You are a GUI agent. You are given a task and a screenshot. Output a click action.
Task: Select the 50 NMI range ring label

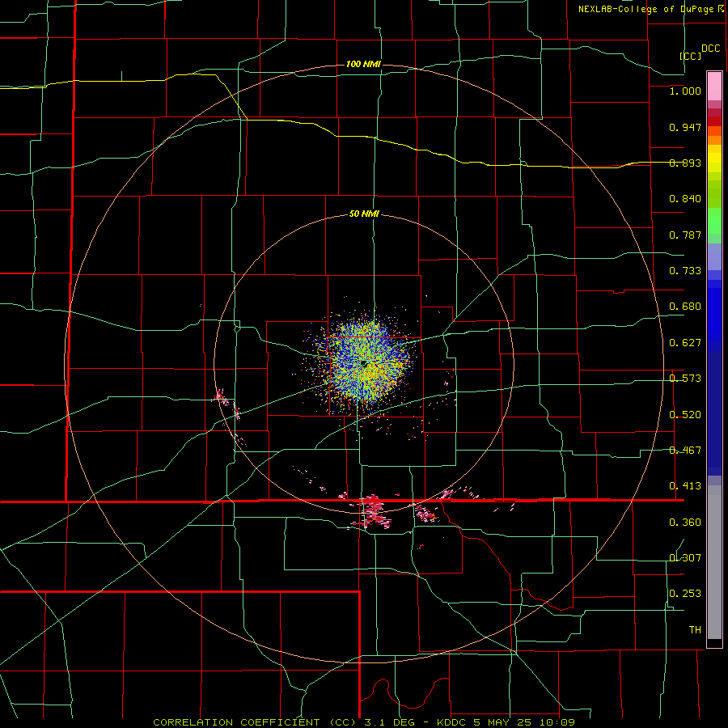click(364, 214)
